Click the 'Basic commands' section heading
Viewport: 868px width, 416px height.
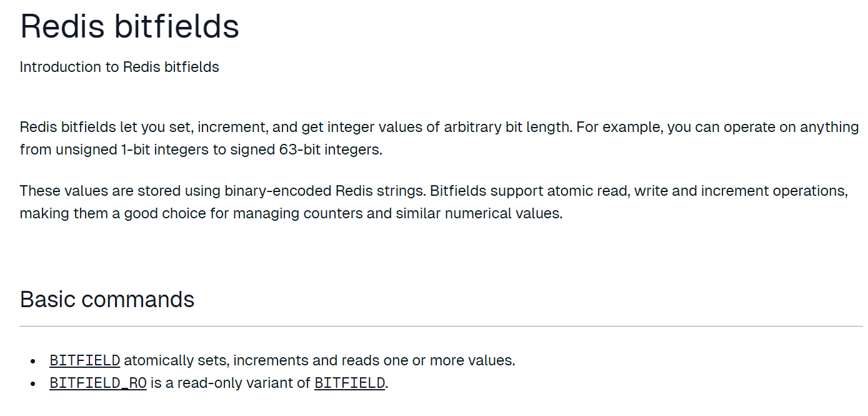click(107, 300)
